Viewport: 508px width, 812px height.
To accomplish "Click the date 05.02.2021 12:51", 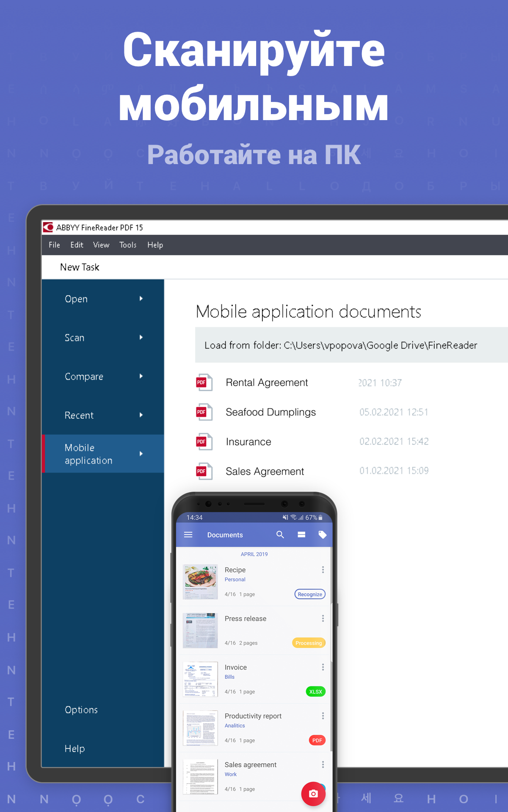I will (394, 412).
